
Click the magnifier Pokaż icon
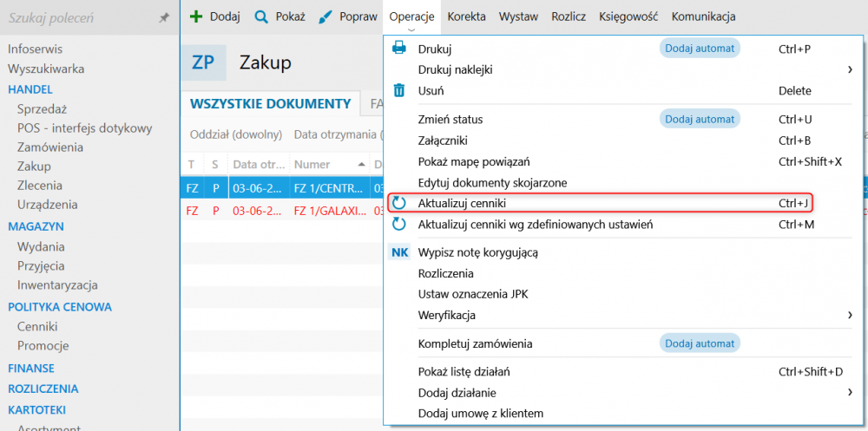(260, 16)
